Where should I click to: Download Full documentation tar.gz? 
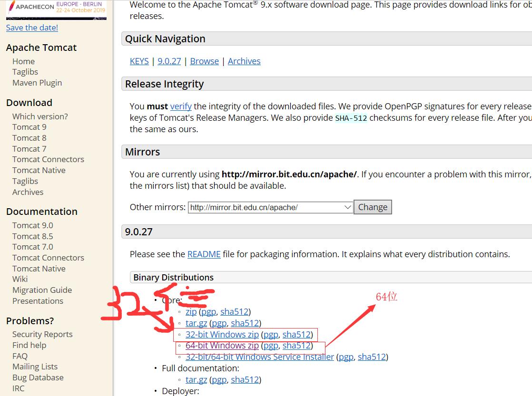[196, 380]
